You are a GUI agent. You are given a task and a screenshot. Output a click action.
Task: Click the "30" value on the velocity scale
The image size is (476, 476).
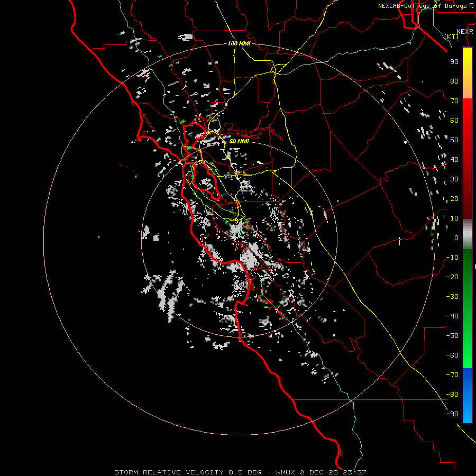click(454, 179)
